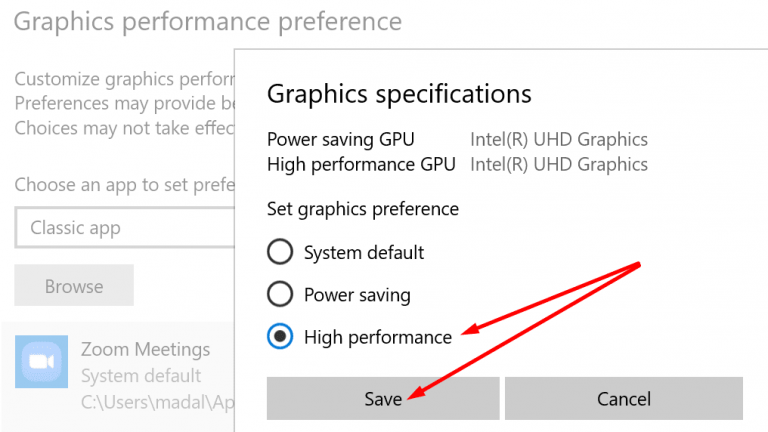Click the Zoom Meetings camera icon
This screenshot has width=768, height=432.
(42, 362)
